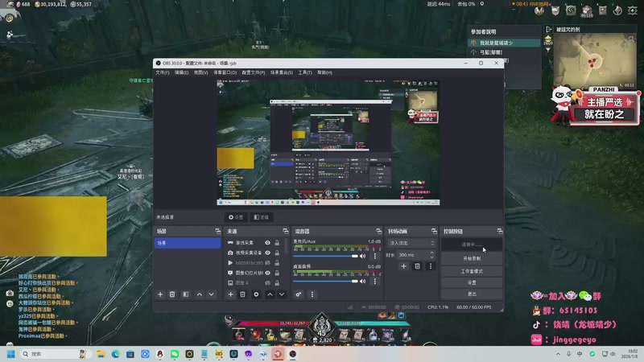Click the streaming 连接中 button in controls
Image resolution: width=644 pixels, height=362 pixels.
(x=472, y=245)
